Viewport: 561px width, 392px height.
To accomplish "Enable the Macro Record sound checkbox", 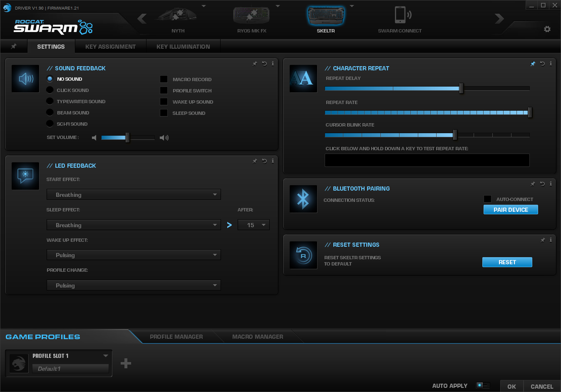I will (164, 79).
